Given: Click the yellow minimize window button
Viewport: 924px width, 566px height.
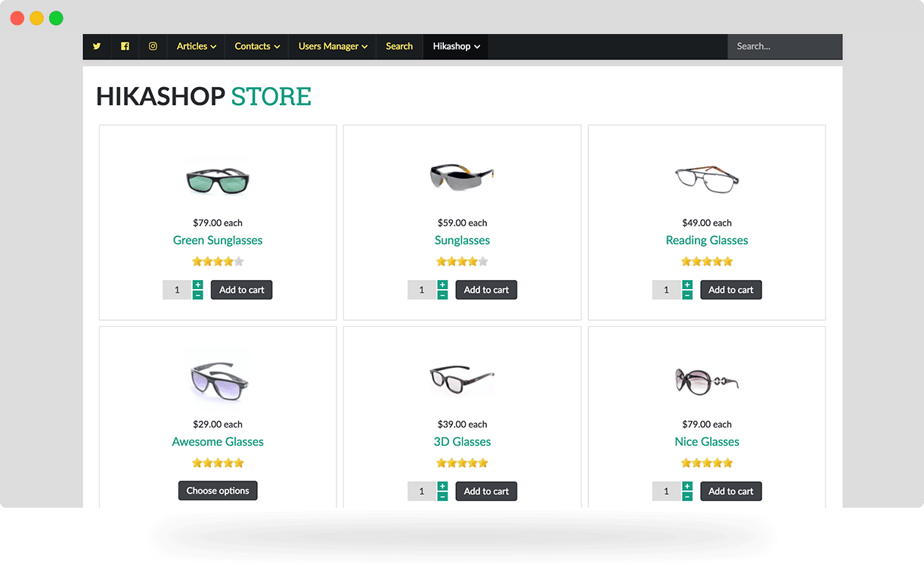Looking at the screenshot, I should [36, 18].
